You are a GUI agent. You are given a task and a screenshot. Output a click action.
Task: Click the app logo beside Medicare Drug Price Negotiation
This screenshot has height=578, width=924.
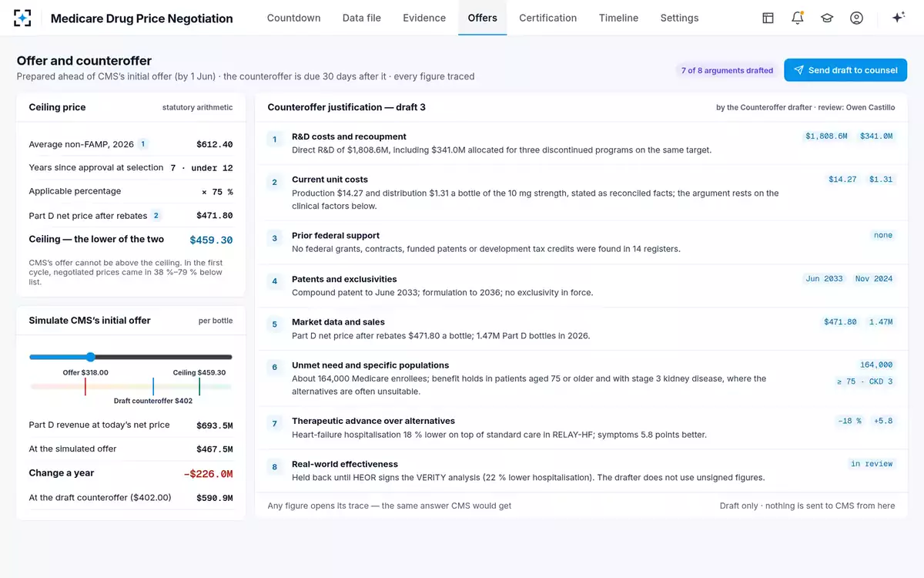tap(23, 18)
